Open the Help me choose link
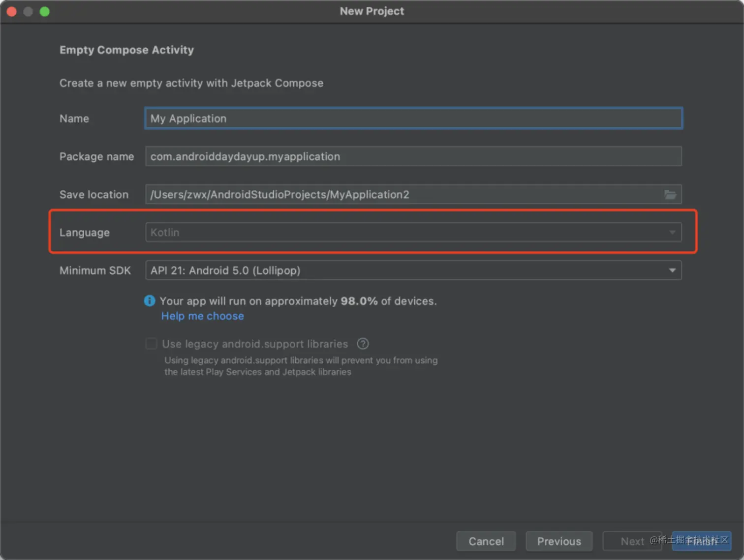This screenshot has width=744, height=560. [x=203, y=316]
